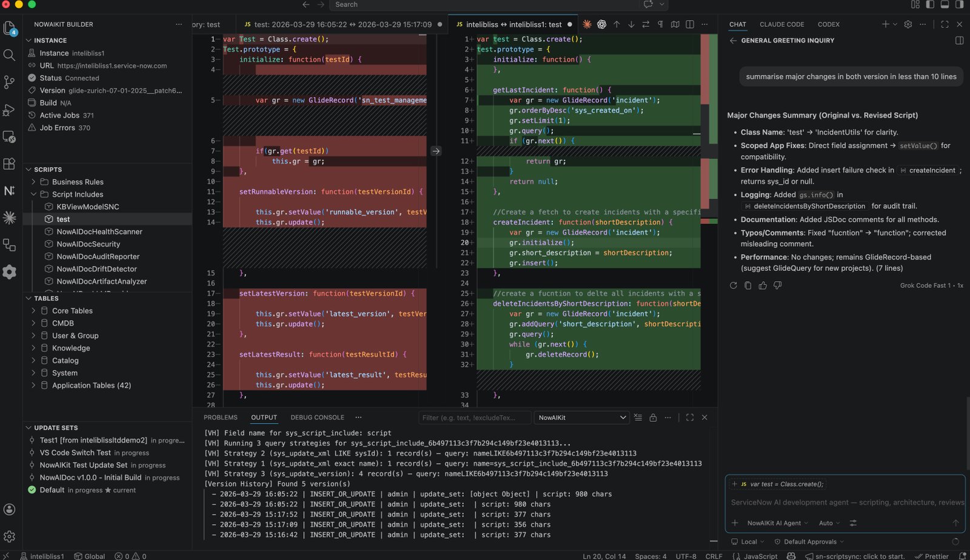Collapse the SCRIPTS section
The height and width of the screenshot is (560, 970).
(28, 170)
